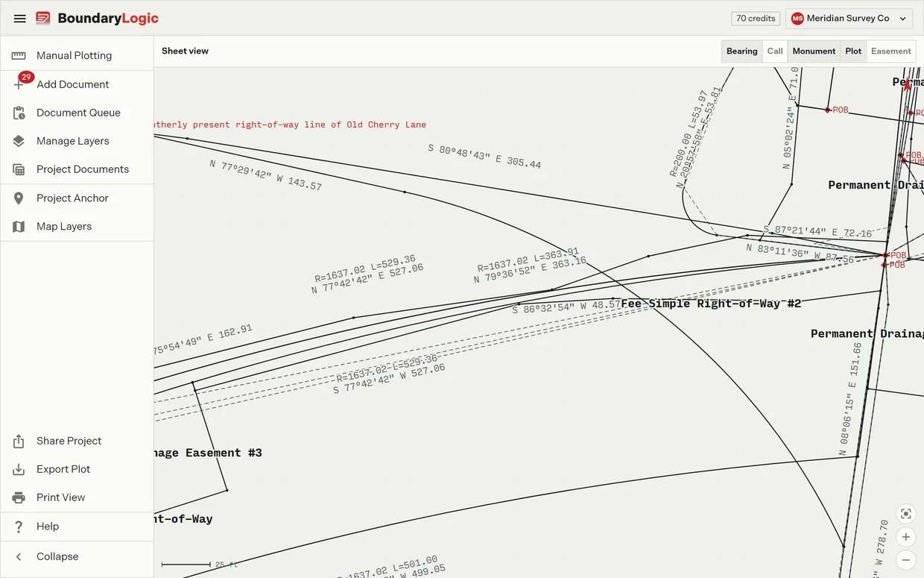Click bearing 'S 80°48'43" E 305.44'
The height and width of the screenshot is (578, 924).
click(484, 157)
